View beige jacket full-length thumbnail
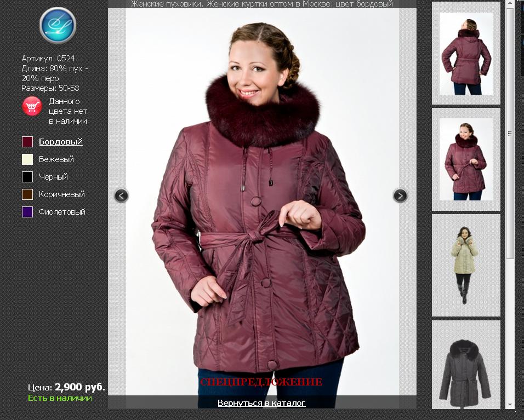 [466, 265]
